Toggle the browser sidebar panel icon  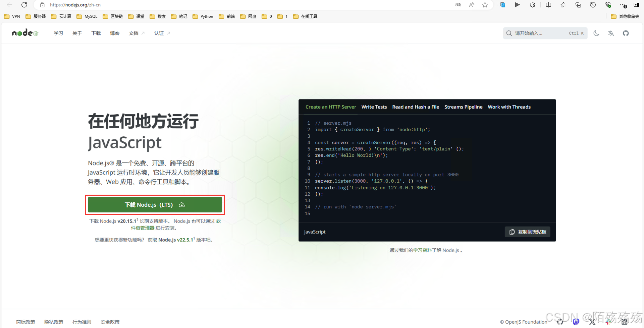(x=636, y=5)
